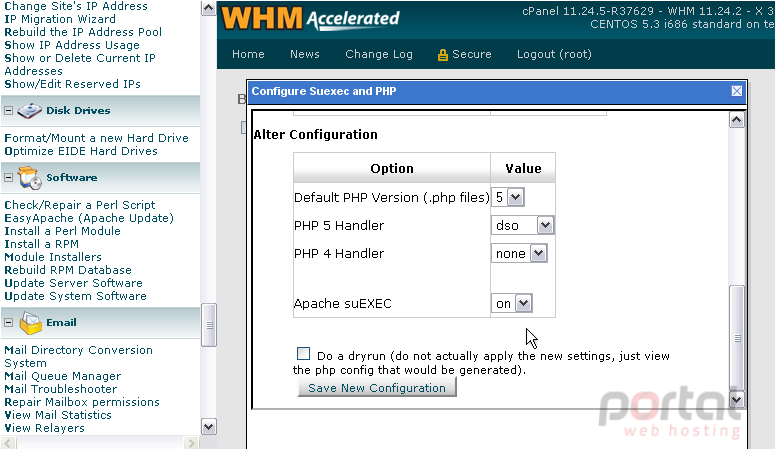Open the Default PHP Version dropdown
776x450 pixels.
pyautogui.click(x=509, y=198)
